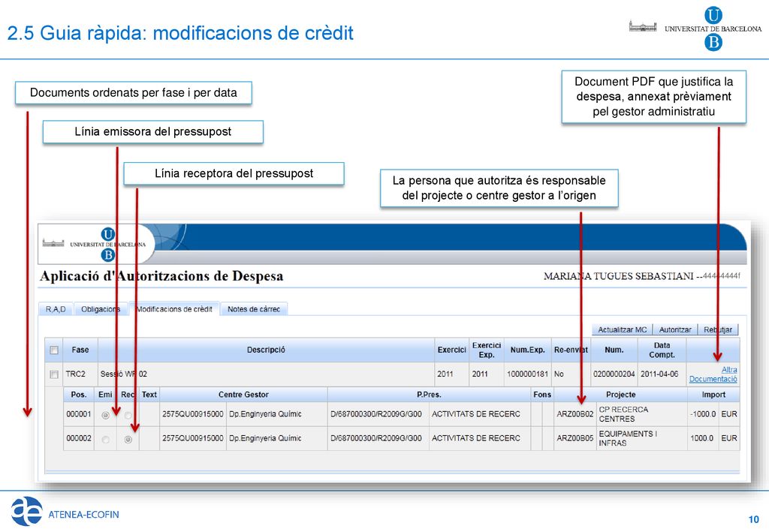
Task: Select Emi radio for position 000001
Action: (105, 415)
